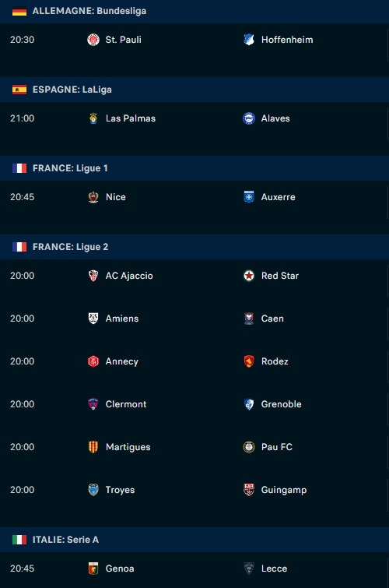Select the Genoa club crest
The width and height of the screenshot is (389, 588).
(x=93, y=569)
